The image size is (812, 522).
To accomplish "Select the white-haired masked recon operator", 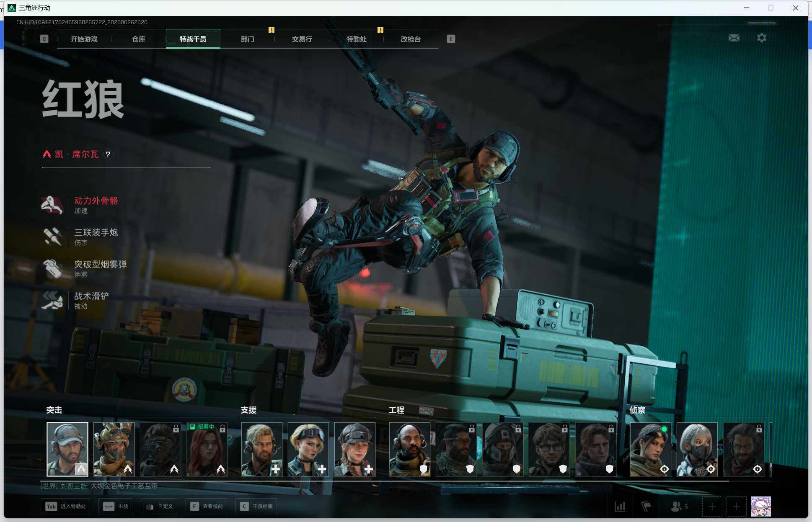I will point(697,449).
